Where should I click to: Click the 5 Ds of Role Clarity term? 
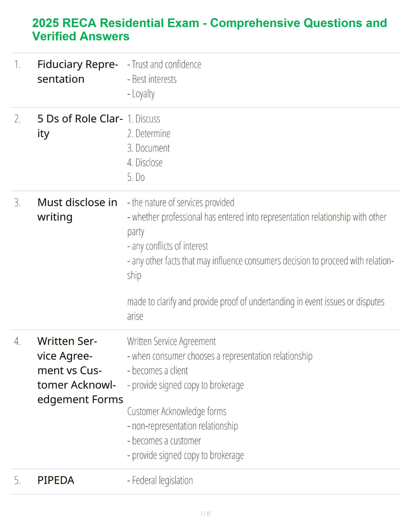click(x=80, y=126)
